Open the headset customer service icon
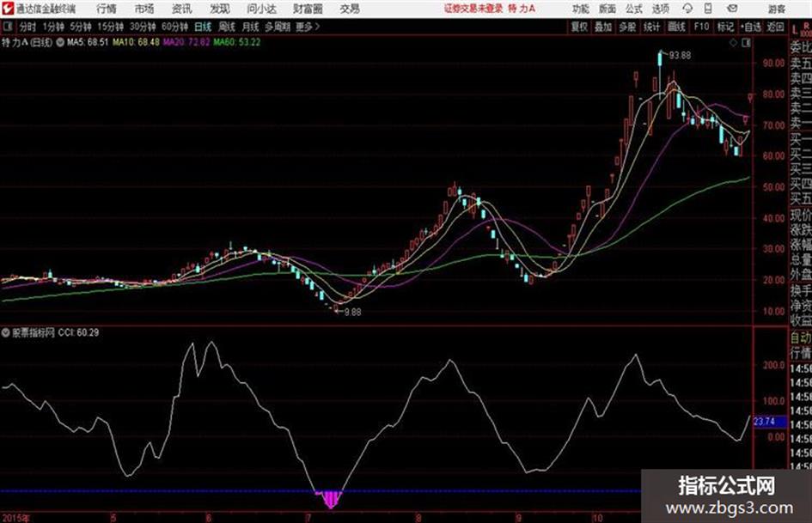The width and height of the screenshot is (812, 523). [687, 9]
